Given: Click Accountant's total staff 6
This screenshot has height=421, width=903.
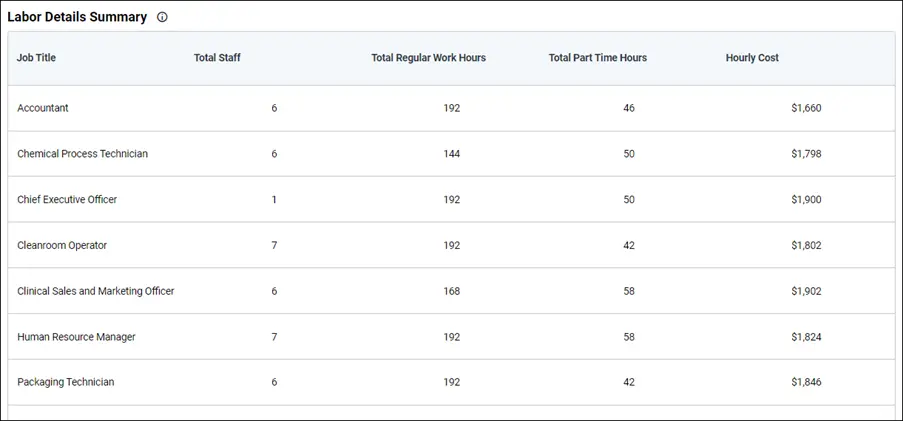Looking at the screenshot, I should pyautogui.click(x=274, y=108).
